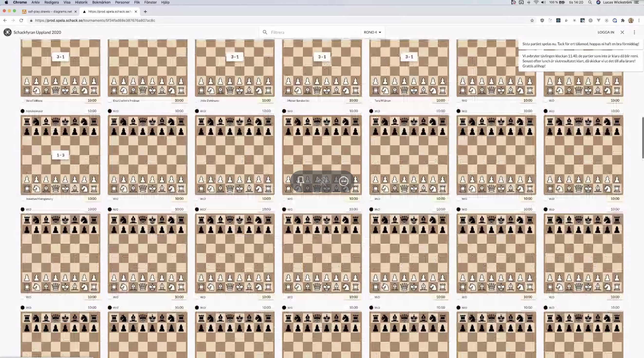Viewport: 644px width, 358px height.
Task: Click player name Mira Blomster
Action: tap(34, 111)
